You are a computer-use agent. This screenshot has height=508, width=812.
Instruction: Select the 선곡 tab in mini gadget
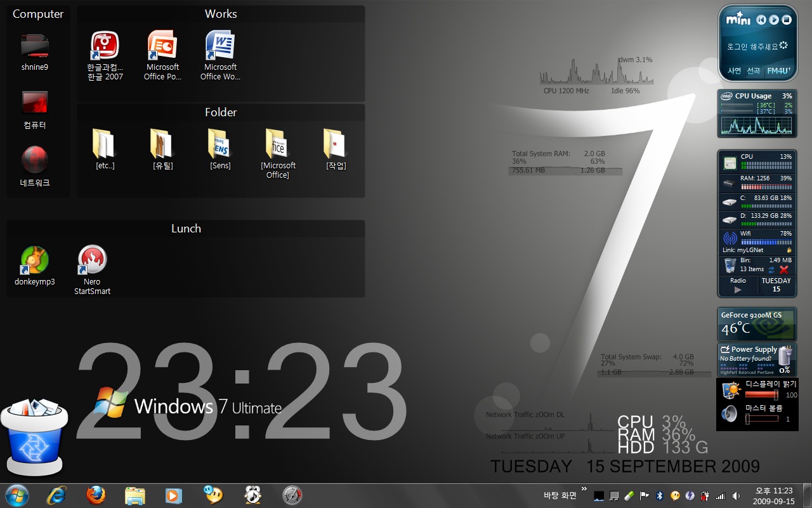pyautogui.click(x=753, y=71)
